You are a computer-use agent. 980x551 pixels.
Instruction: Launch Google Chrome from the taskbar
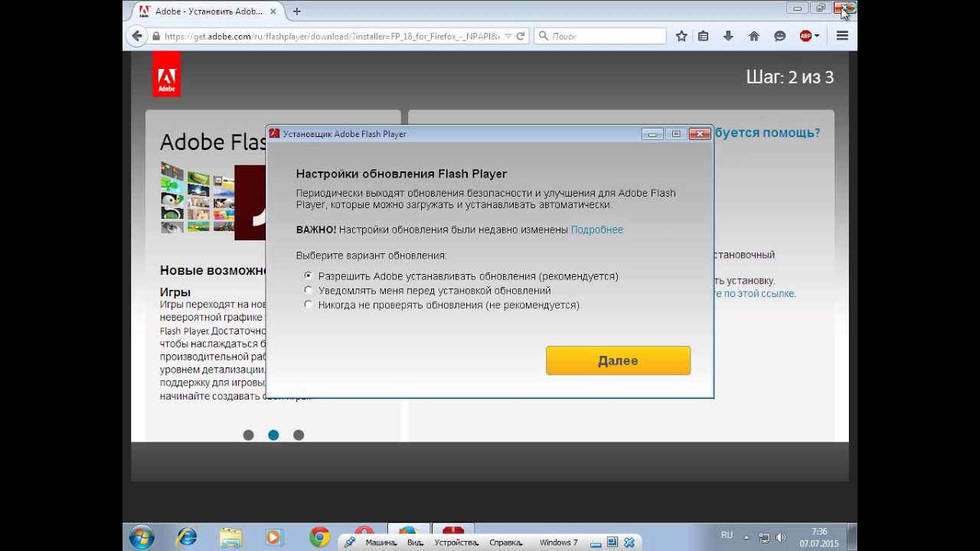point(319,537)
